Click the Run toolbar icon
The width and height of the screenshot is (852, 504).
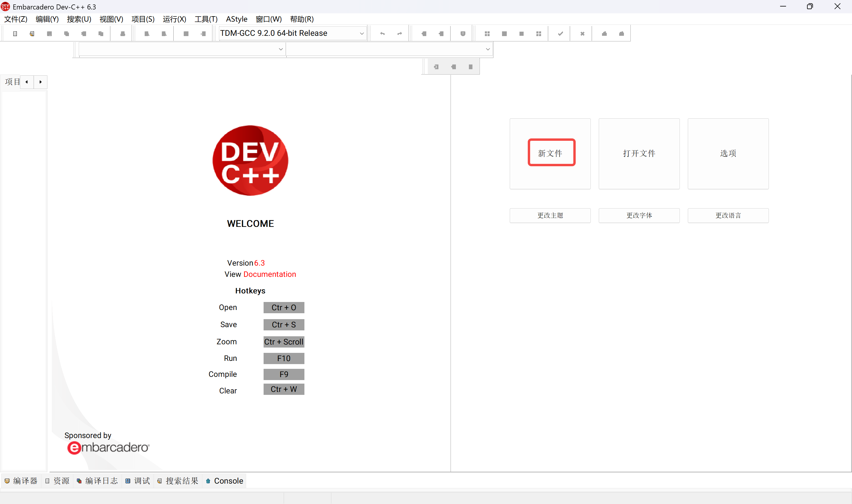(504, 33)
